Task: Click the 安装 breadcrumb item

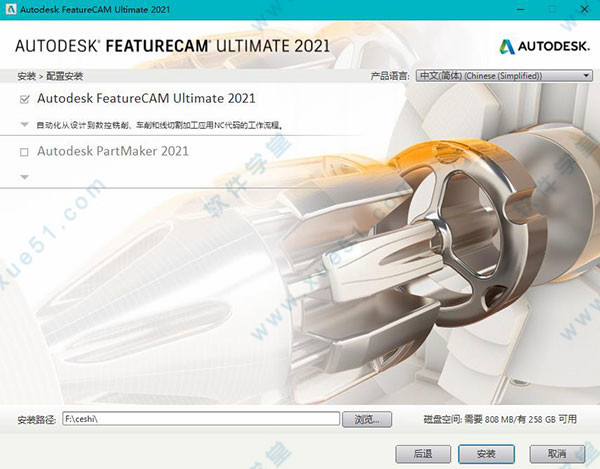Action: coord(27,76)
